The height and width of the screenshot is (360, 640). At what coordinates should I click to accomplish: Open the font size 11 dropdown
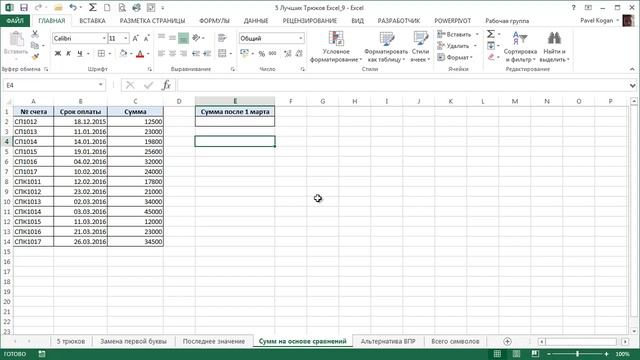click(x=126, y=38)
